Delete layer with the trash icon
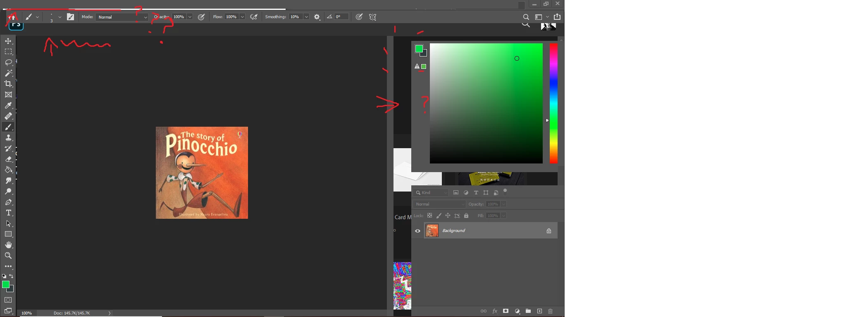868x317 pixels. pyautogui.click(x=551, y=311)
